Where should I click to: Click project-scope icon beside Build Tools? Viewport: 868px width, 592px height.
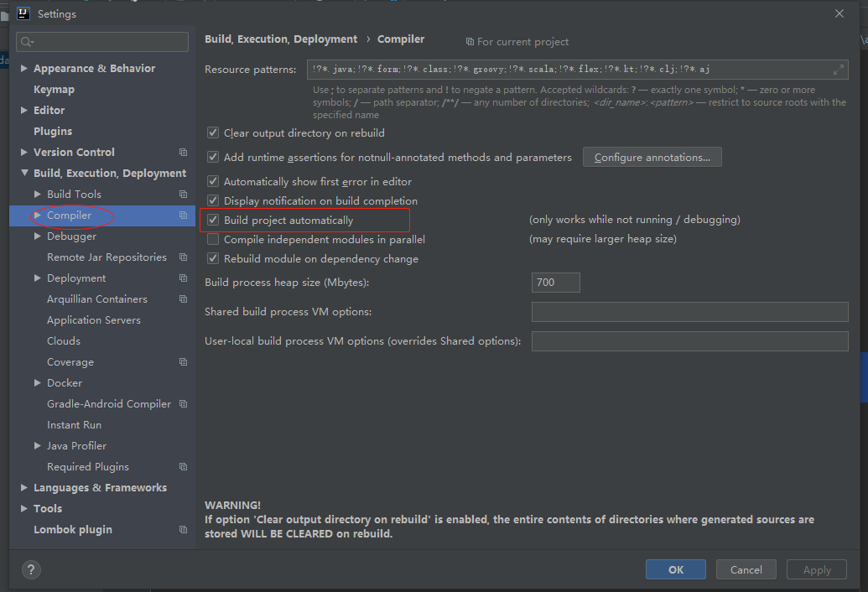point(183,195)
